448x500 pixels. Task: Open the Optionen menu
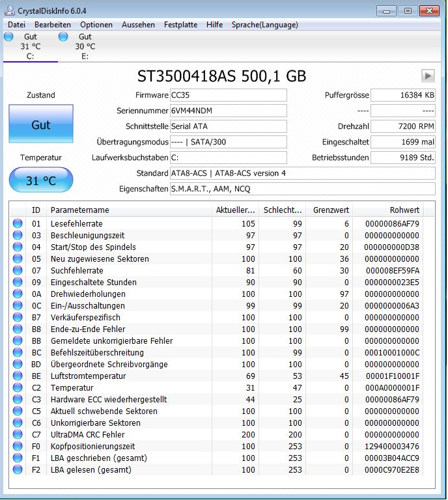(96, 25)
